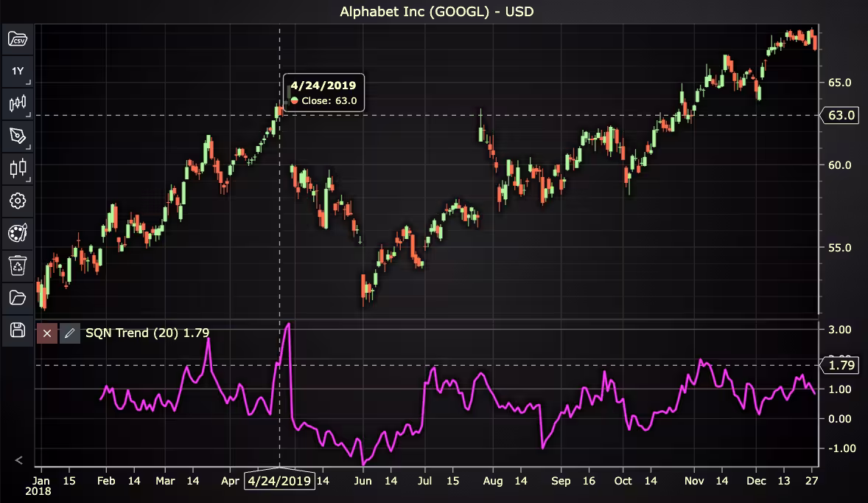868x503 pixels.
Task: Open the 1Y time range selector
Action: pyautogui.click(x=18, y=72)
